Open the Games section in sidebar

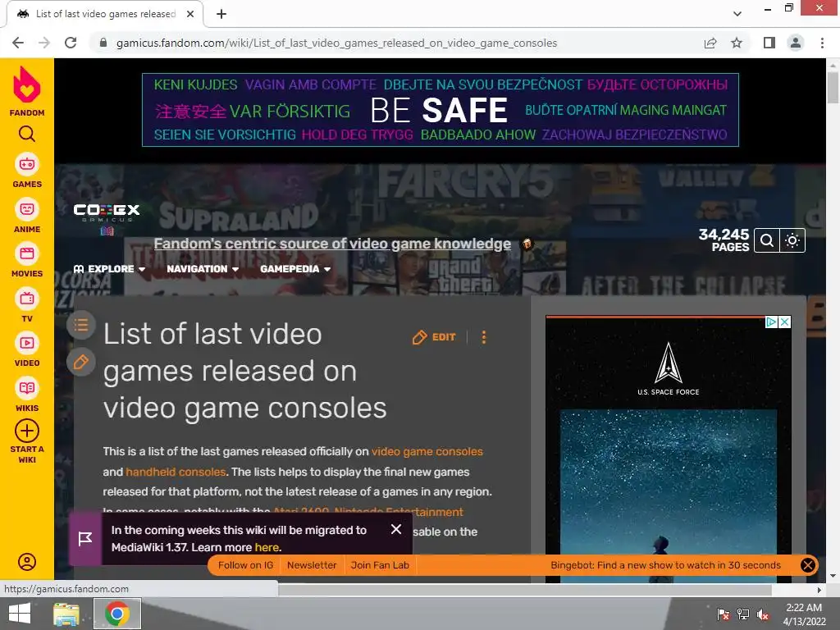pos(27,171)
